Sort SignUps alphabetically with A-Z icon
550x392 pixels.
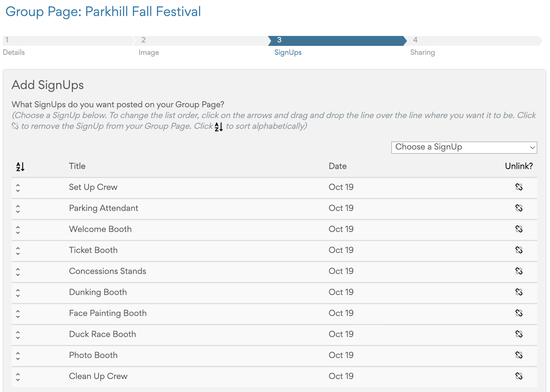click(20, 166)
